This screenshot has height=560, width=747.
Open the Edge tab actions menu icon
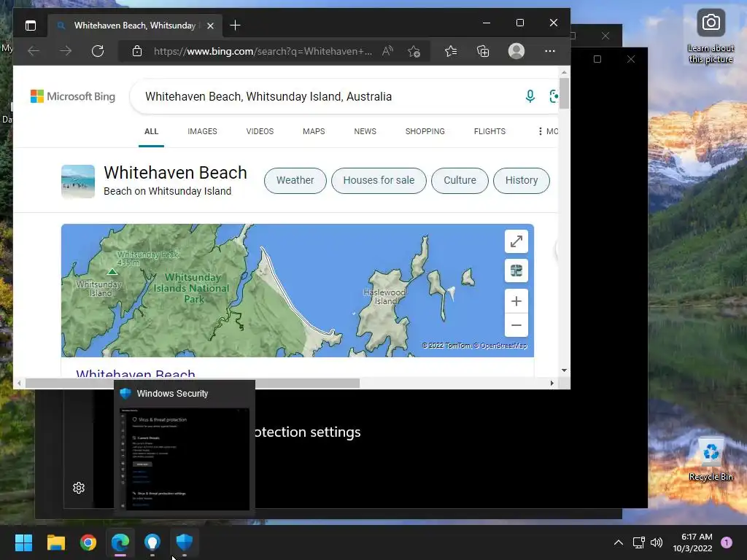click(31, 26)
